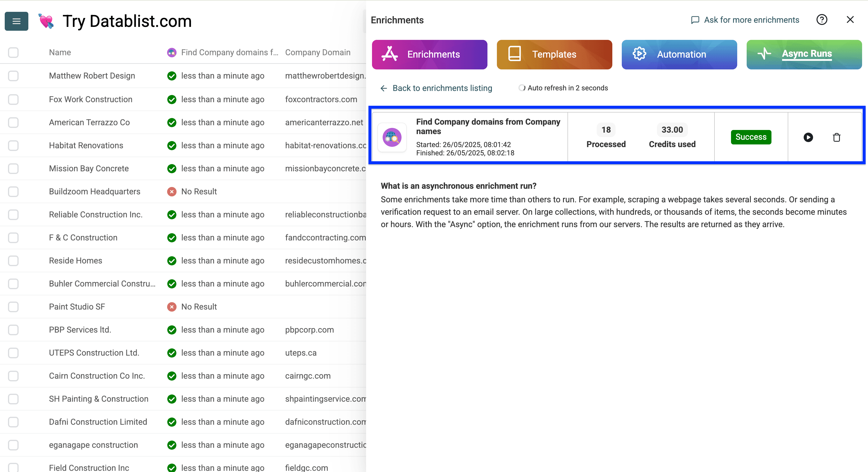Open the help question mark icon
The height and width of the screenshot is (472, 868).
click(x=822, y=19)
